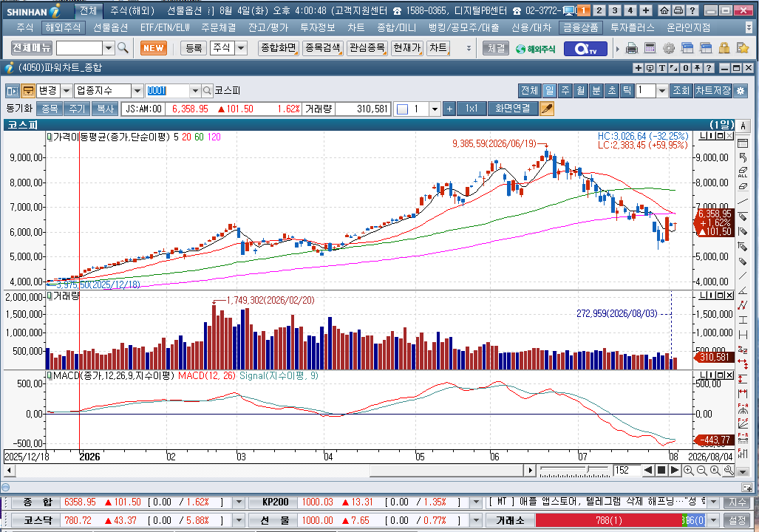Viewport: 759px width, 532px height.
Task: Click the plus icon in the 4050 title bar
Action: tap(638, 68)
